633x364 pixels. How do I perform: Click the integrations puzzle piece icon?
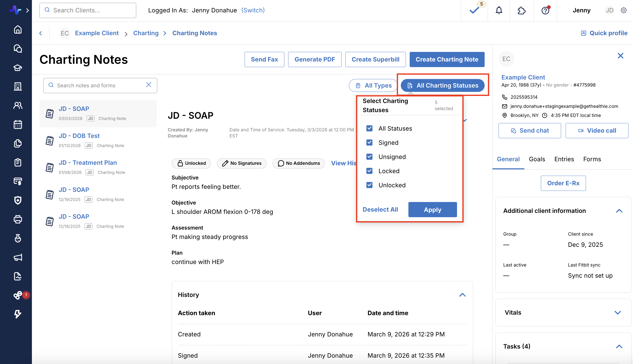(x=522, y=10)
